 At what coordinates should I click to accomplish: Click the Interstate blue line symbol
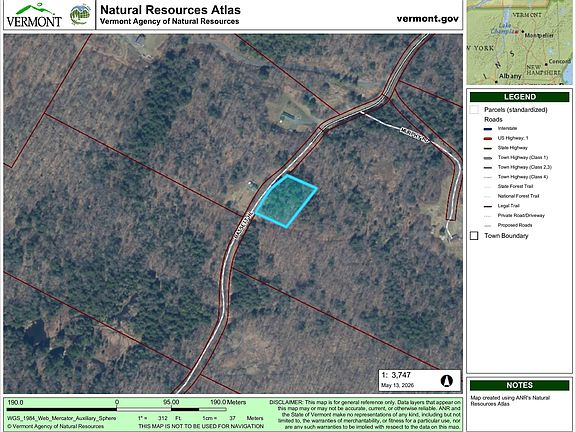[x=488, y=129]
